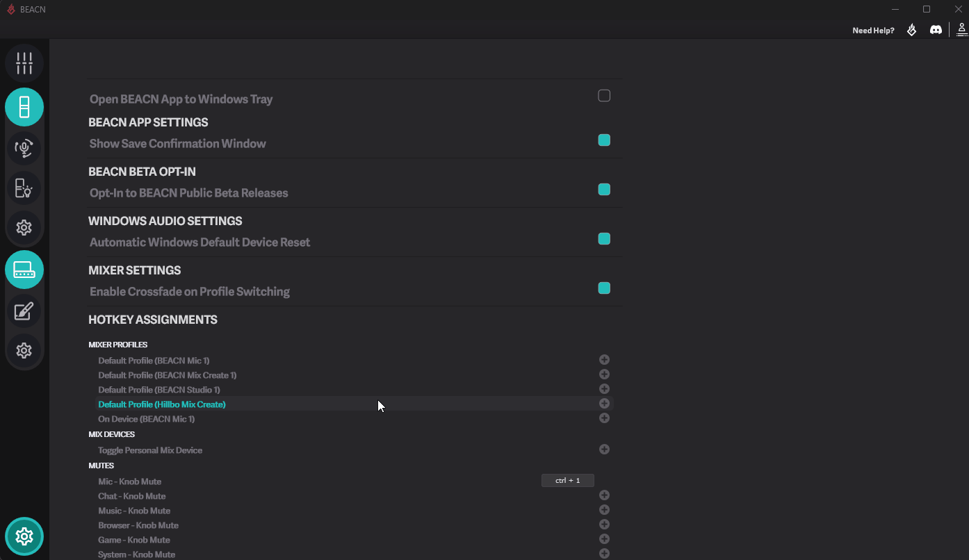Click the MIXER PROFILES subheading
Viewport: 969px width, 560px height.
[118, 345]
